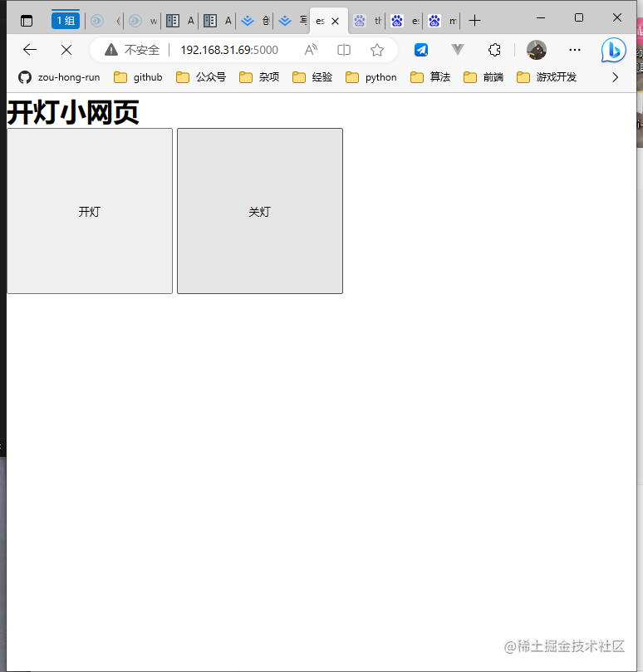
Task: Switch to the Juejin tab labeled 创
Action: [x=255, y=21]
